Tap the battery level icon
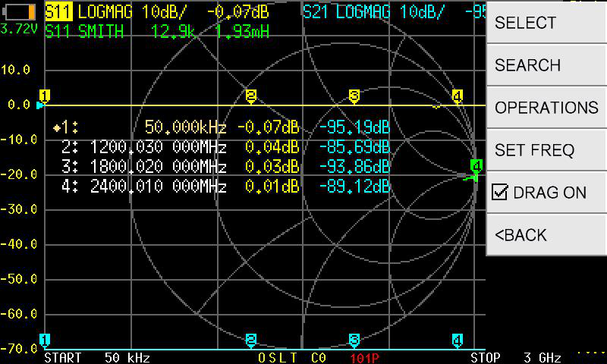This screenshot has height=364, width=607. (x=20, y=12)
